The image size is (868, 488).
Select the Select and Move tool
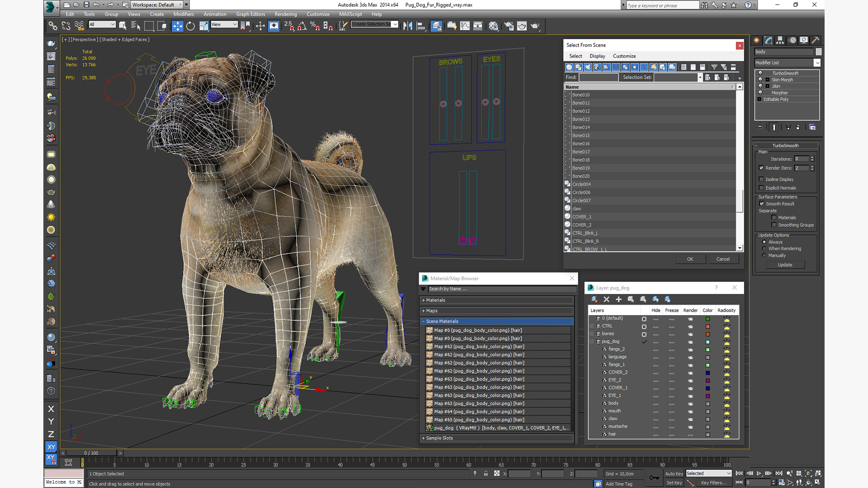pyautogui.click(x=178, y=26)
